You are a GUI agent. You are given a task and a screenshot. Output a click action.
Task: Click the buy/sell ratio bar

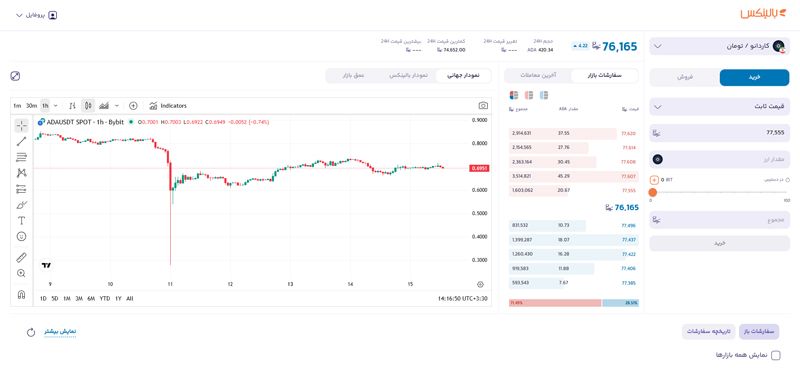(573, 303)
